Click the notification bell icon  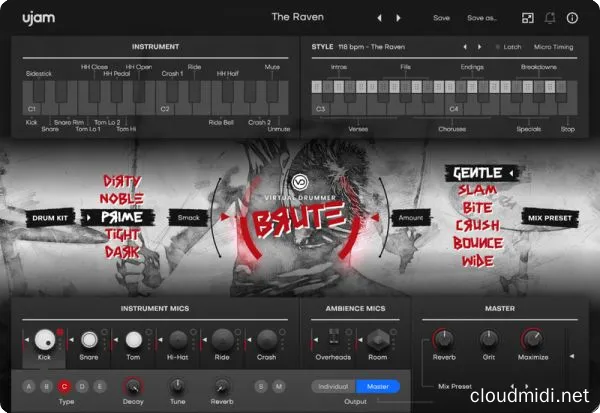(x=550, y=18)
